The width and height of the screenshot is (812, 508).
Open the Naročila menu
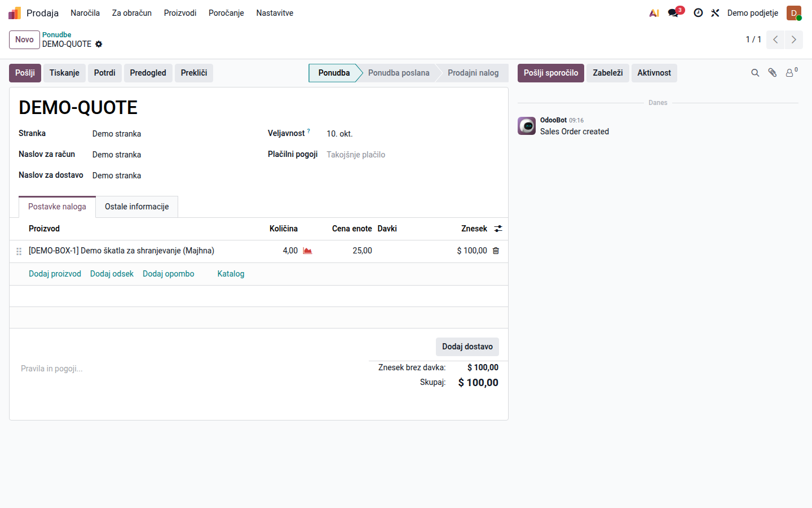(x=85, y=13)
